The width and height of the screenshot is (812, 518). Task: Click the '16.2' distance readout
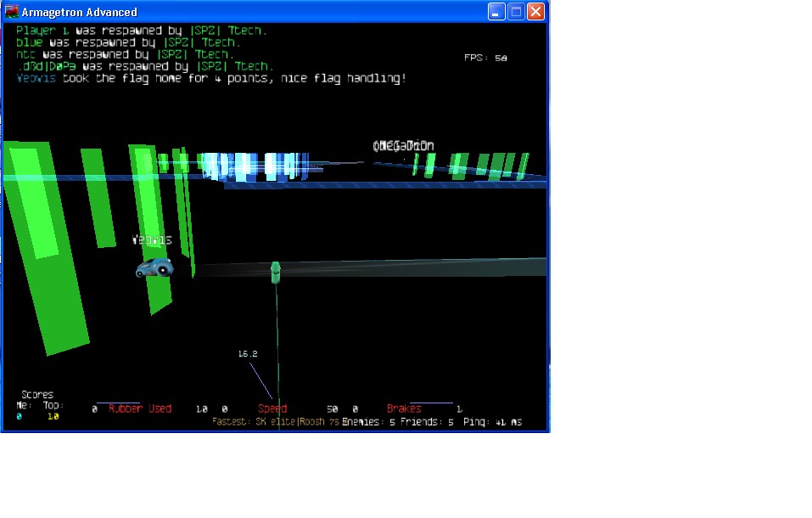pyautogui.click(x=248, y=353)
